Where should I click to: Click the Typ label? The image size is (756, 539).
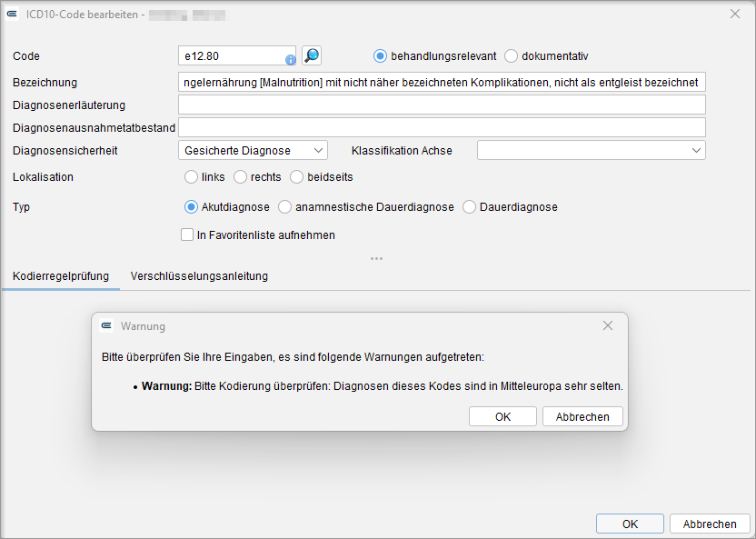21,207
